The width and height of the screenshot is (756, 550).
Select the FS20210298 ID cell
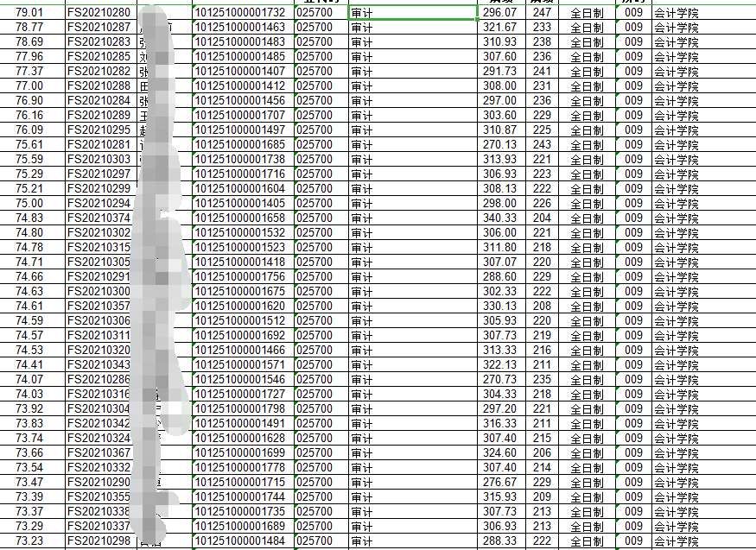coord(98,541)
